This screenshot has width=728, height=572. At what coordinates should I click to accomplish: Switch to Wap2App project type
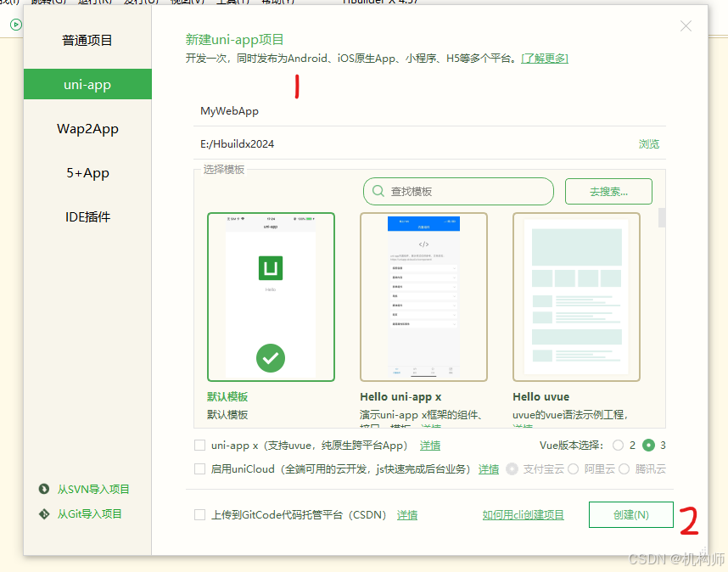click(x=87, y=129)
